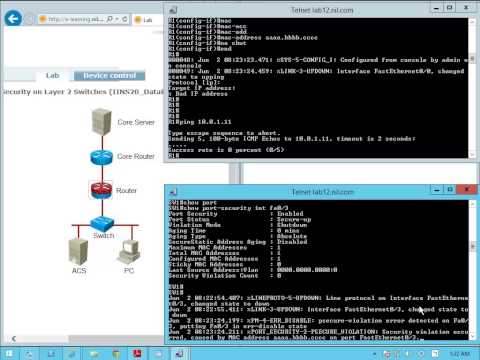Image resolution: width=480 pixels, height=360 pixels.
Task: Minimize the top Telnet window
Action: pyautogui.click(x=436, y=8)
